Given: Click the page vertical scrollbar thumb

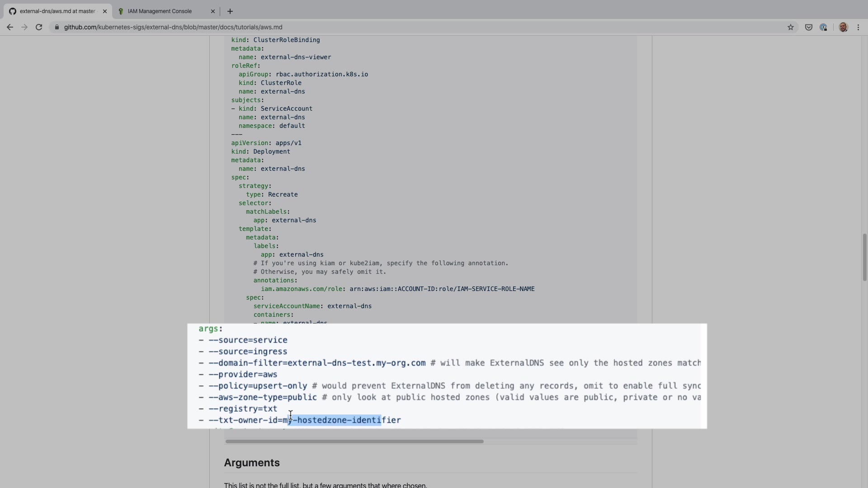Looking at the screenshot, I should (x=864, y=258).
